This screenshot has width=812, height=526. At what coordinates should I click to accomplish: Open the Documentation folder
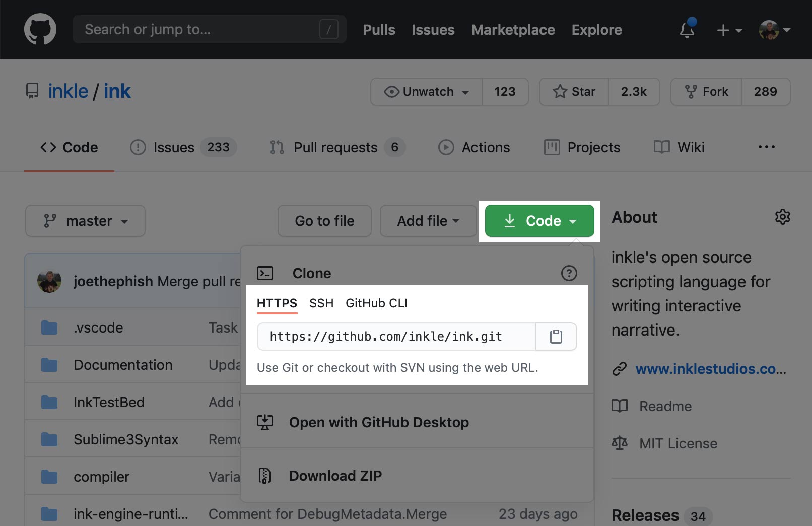(x=123, y=365)
